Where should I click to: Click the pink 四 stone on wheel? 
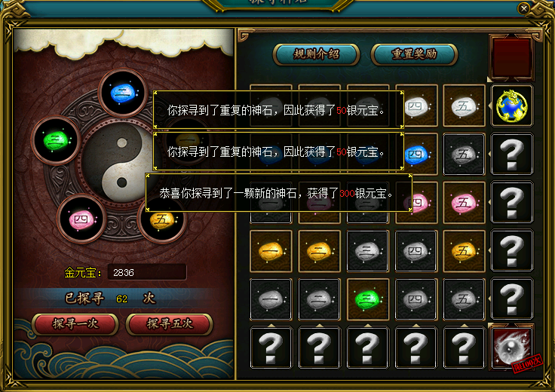pos(81,219)
